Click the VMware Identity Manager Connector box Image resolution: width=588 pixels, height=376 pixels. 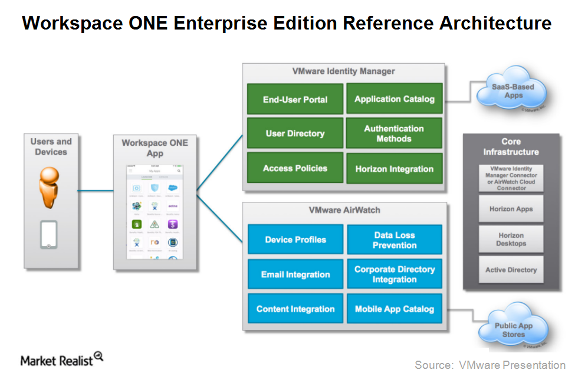tap(511, 178)
